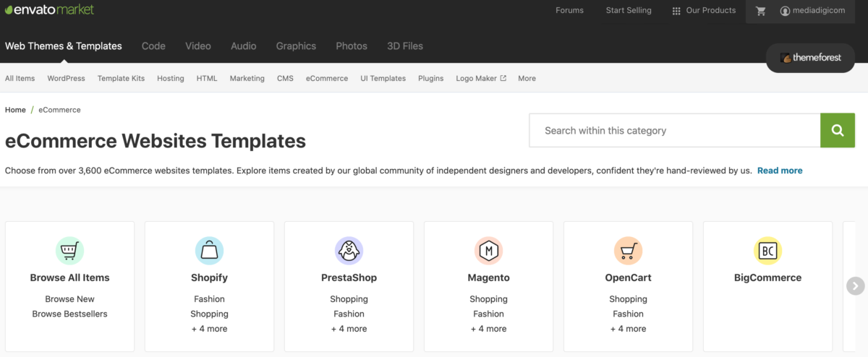Open the shopping cart icon
The width and height of the screenshot is (868, 357).
(760, 11)
